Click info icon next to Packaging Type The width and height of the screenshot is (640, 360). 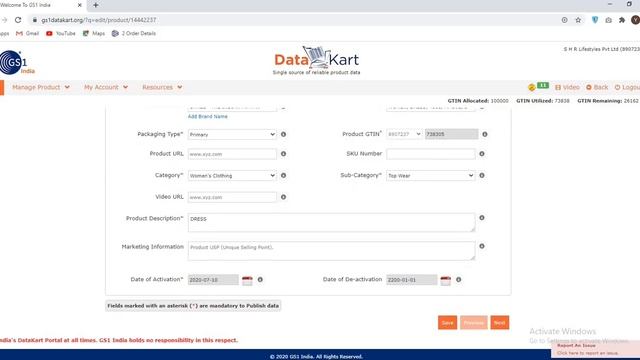pos(283,134)
